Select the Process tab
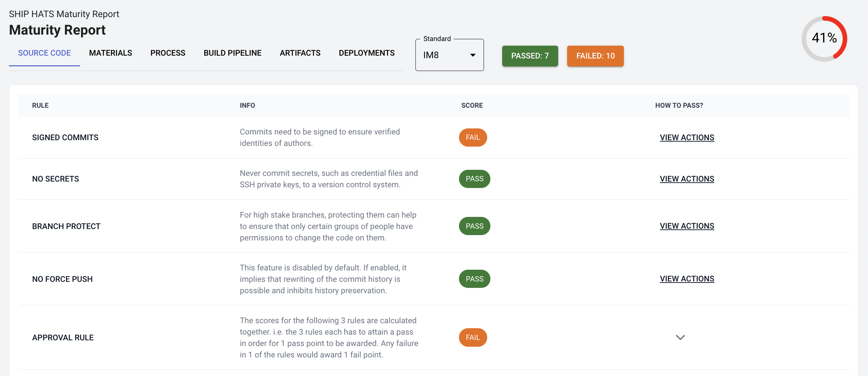 [x=168, y=53]
